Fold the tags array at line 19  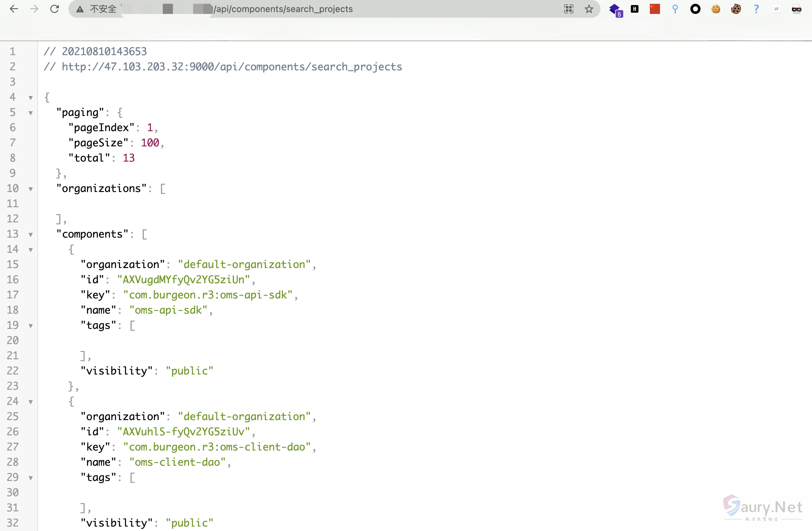(x=31, y=326)
